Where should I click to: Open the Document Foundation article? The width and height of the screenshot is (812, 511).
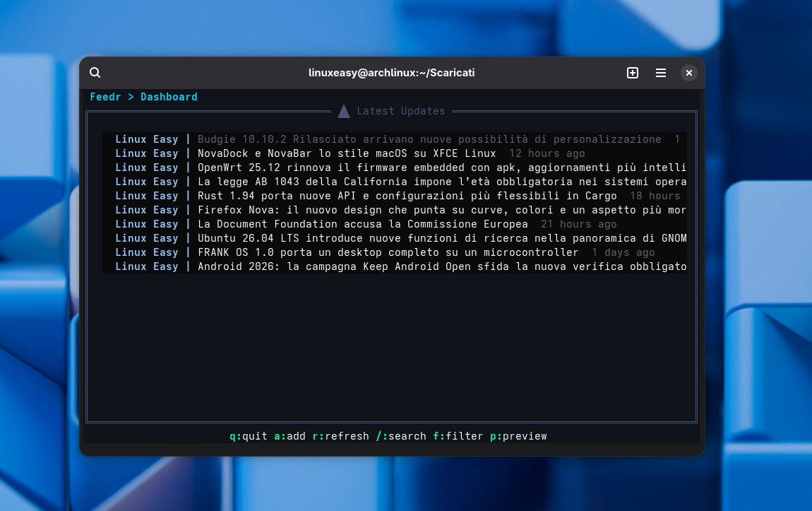(362, 224)
